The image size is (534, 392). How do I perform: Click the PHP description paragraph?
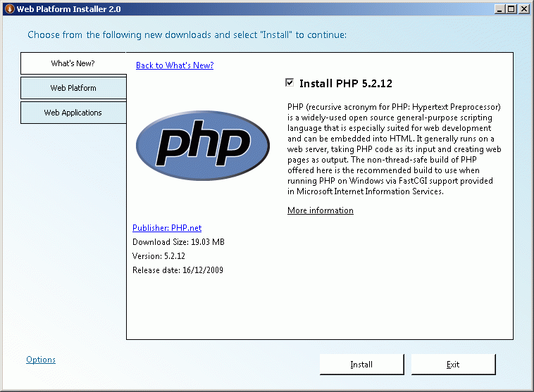click(x=394, y=149)
